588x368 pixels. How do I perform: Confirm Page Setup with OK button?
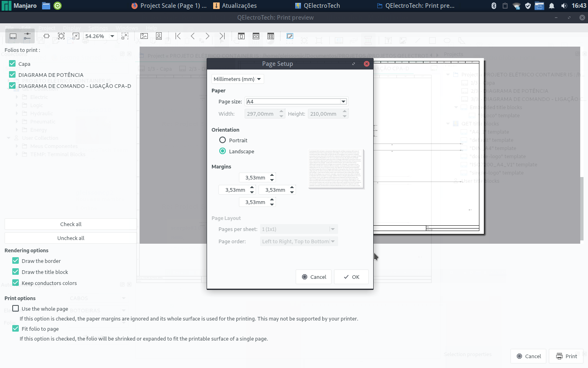click(351, 277)
